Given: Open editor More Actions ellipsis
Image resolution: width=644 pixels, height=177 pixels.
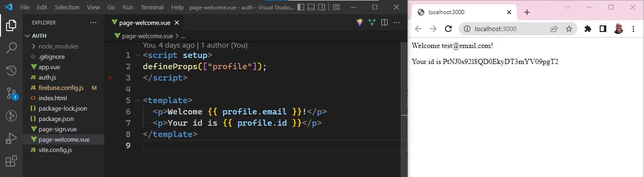Looking at the screenshot, I should coord(397,22).
